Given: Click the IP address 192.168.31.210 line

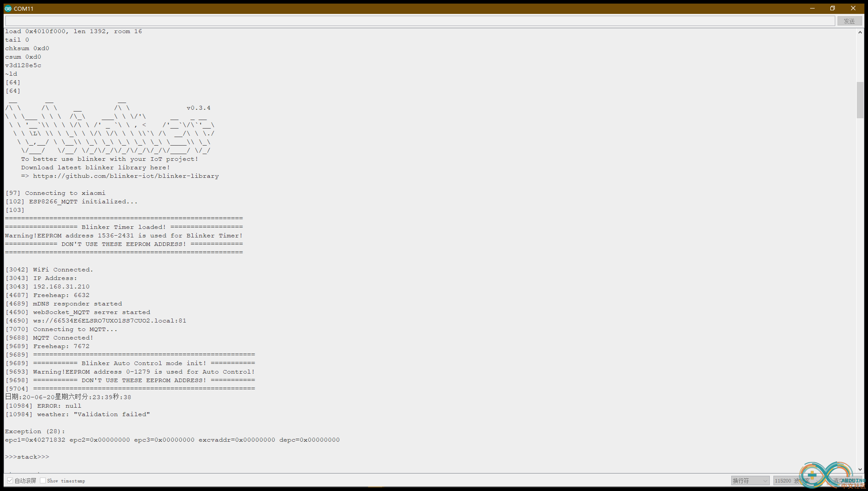Looking at the screenshot, I should (48, 287).
